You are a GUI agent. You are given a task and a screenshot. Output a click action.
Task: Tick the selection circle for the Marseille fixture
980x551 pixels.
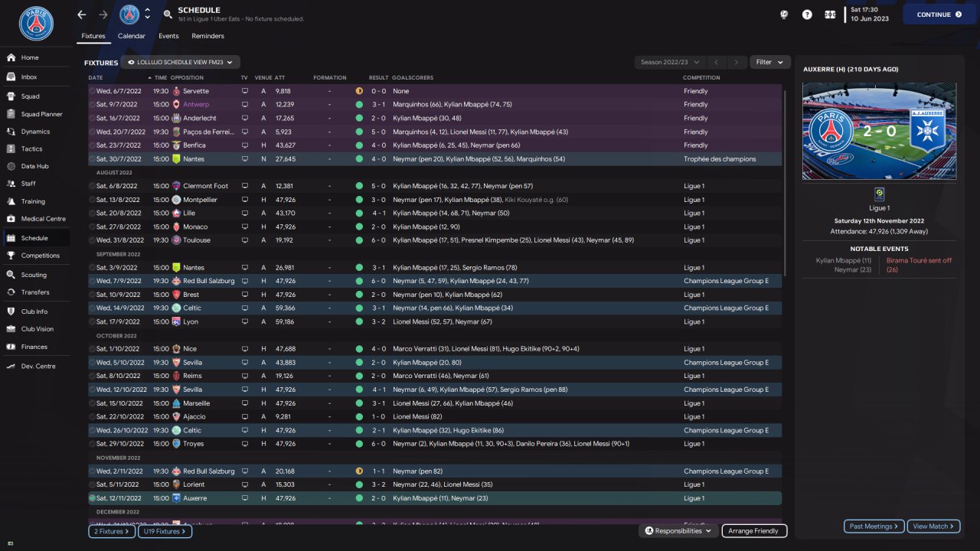coord(92,403)
